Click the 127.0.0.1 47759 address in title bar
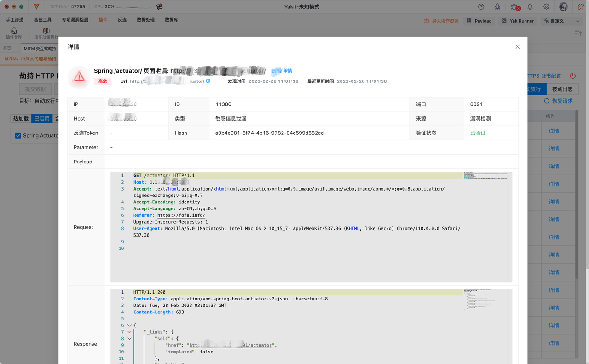This screenshot has width=589, height=364. [x=67, y=7]
